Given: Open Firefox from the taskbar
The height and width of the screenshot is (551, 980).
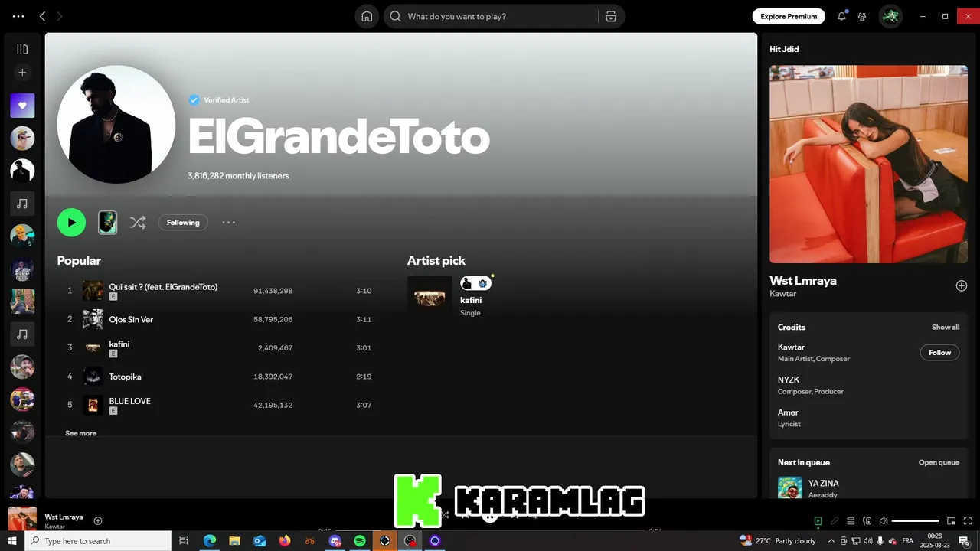Looking at the screenshot, I should 285,541.
